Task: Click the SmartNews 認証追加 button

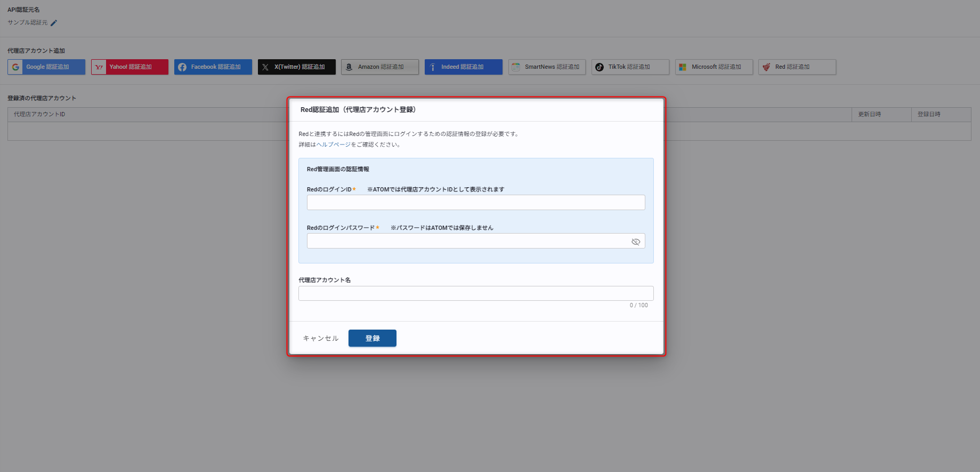Action: 547,67
